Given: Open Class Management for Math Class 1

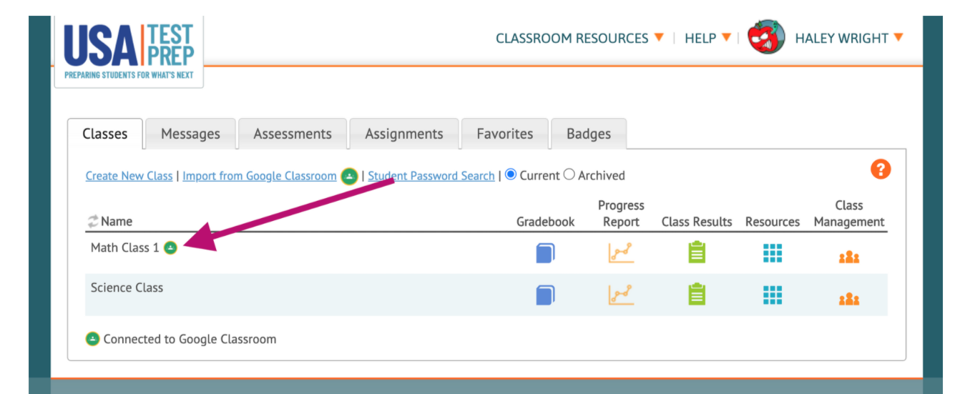Looking at the screenshot, I should [849, 257].
